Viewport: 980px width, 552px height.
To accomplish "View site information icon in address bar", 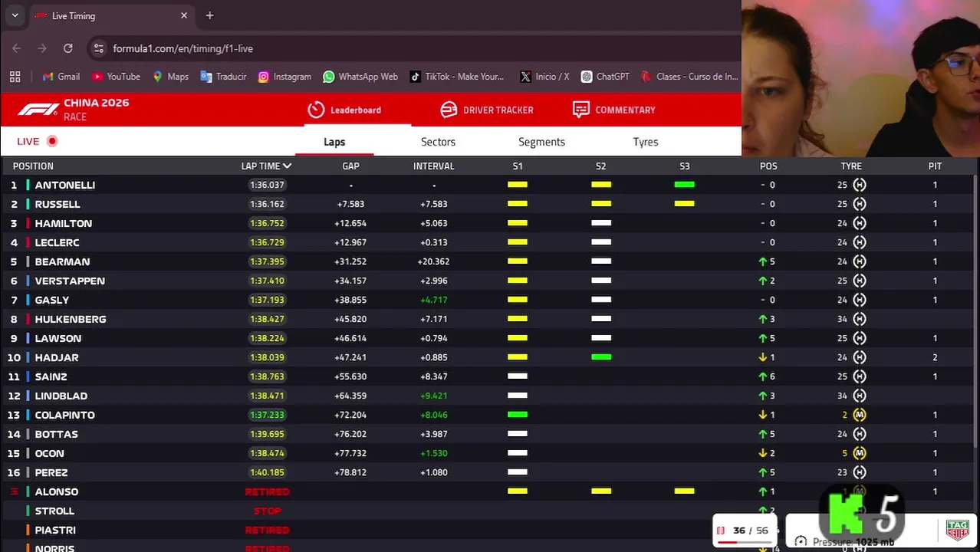I will click(98, 48).
